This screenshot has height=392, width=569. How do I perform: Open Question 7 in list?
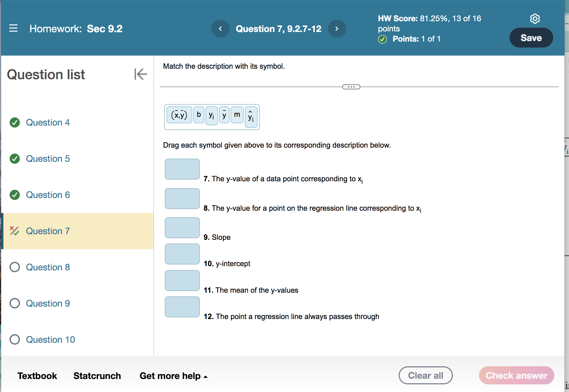tap(48, 231)
